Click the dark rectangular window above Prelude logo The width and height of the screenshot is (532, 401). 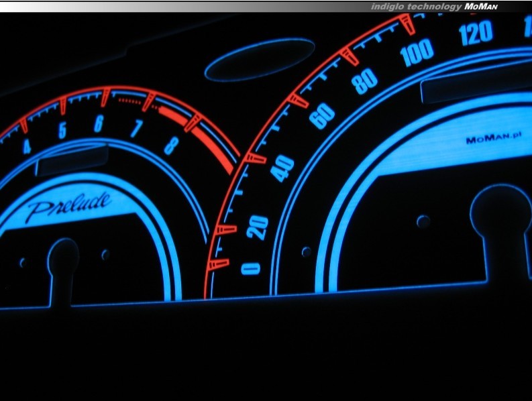pyautogui.click(x=71, y=161)
